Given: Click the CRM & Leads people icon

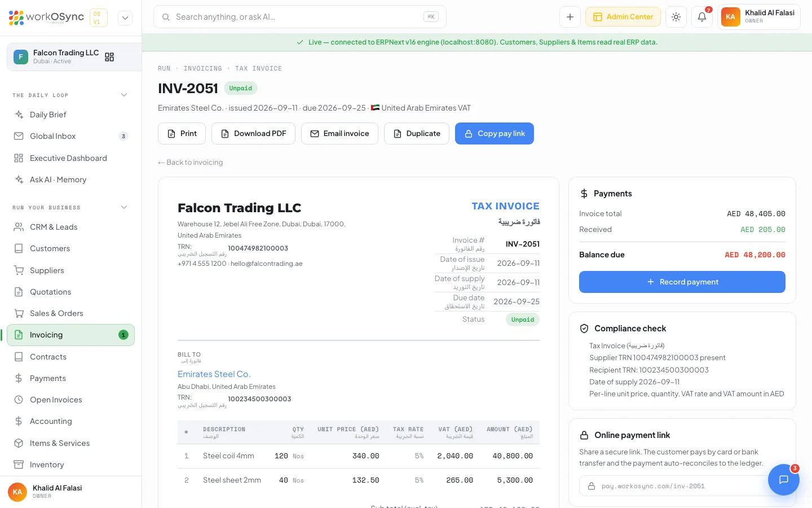Looking at the screenshot, I should click(19, 227).
